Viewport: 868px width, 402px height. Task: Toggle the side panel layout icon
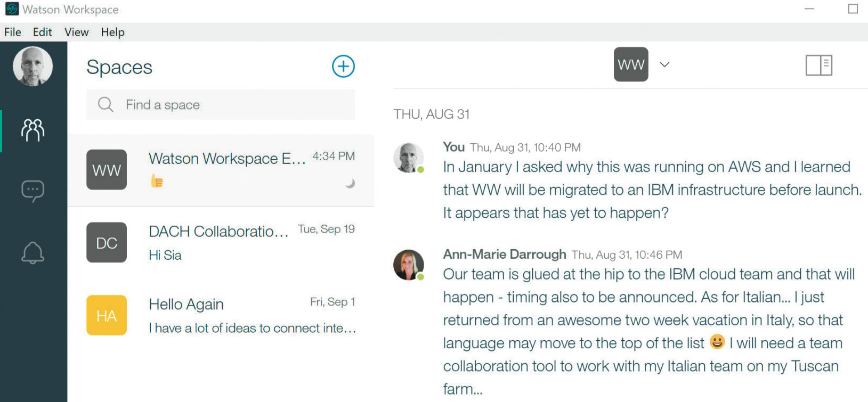click(818, 65)
